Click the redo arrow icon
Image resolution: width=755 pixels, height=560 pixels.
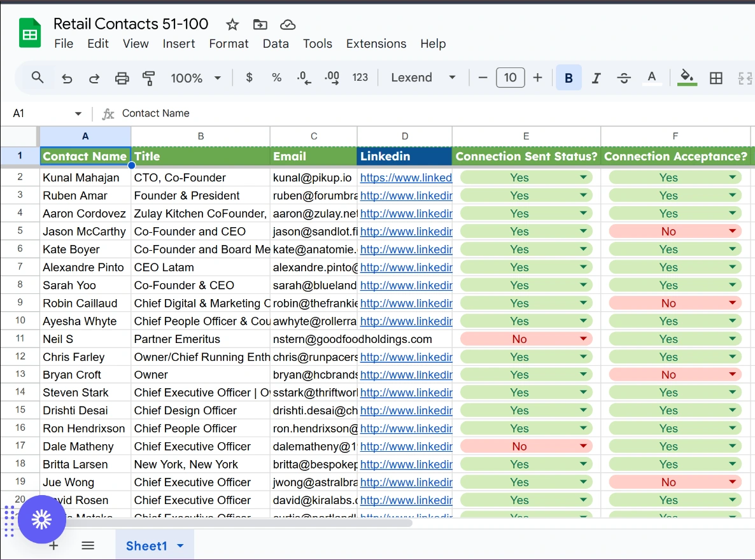(94, 78)
